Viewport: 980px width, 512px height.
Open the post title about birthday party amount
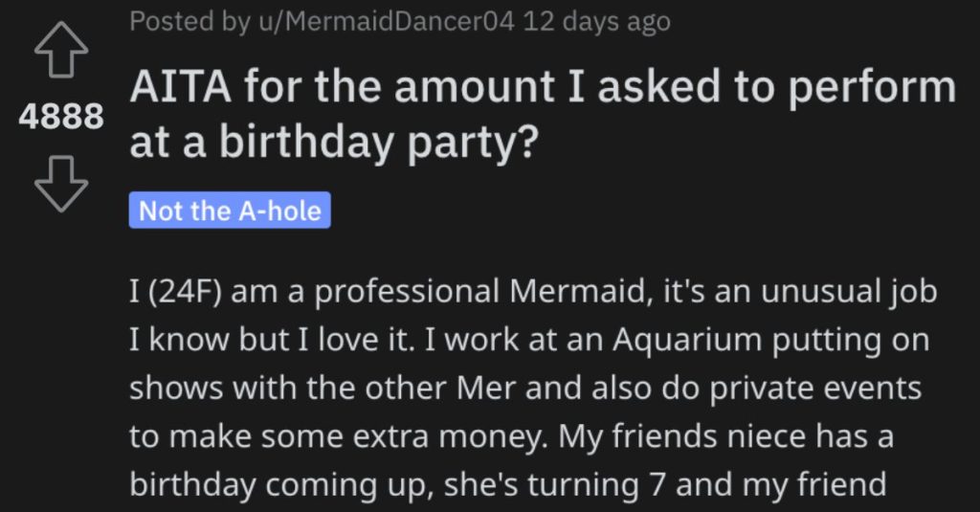coord(543,115)
